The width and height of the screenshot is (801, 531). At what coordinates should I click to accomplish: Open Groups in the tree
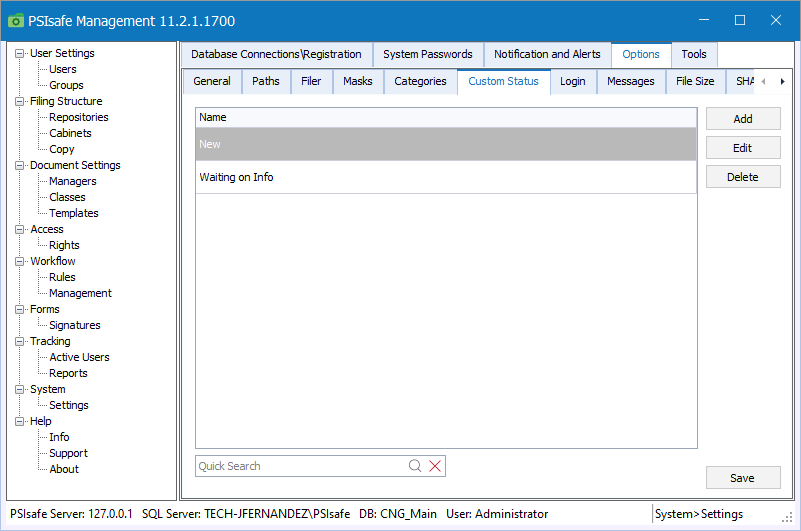click(x=66, y=85)
